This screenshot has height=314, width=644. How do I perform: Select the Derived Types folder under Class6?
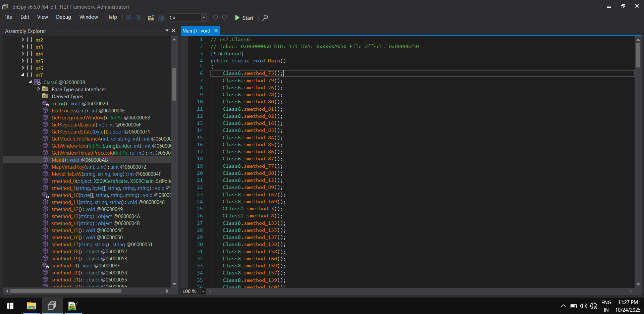point(67,96)
